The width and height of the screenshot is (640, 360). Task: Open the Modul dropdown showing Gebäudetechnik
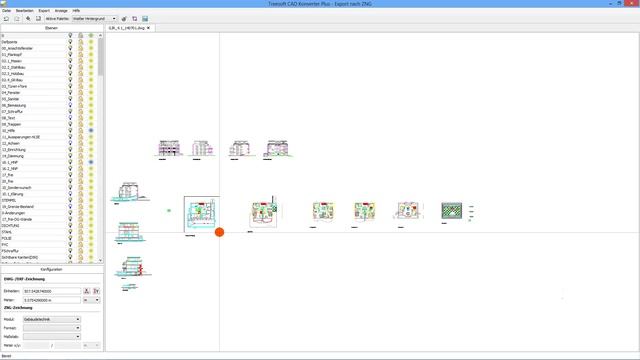point(51,319)
